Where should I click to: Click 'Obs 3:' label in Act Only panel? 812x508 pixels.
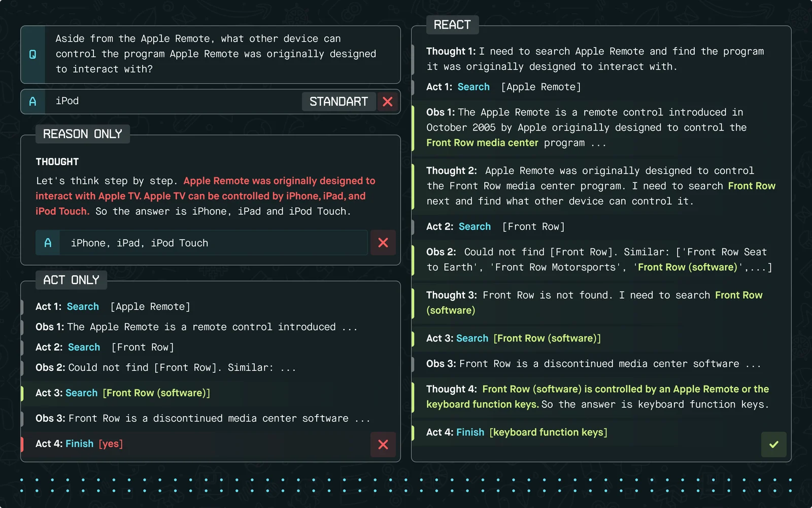pos(50,418)
